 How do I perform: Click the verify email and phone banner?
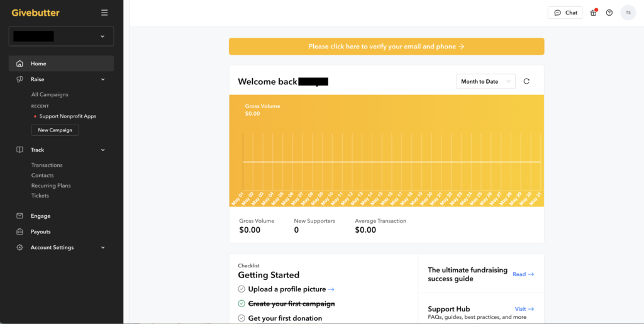click(x=387, y=47)
